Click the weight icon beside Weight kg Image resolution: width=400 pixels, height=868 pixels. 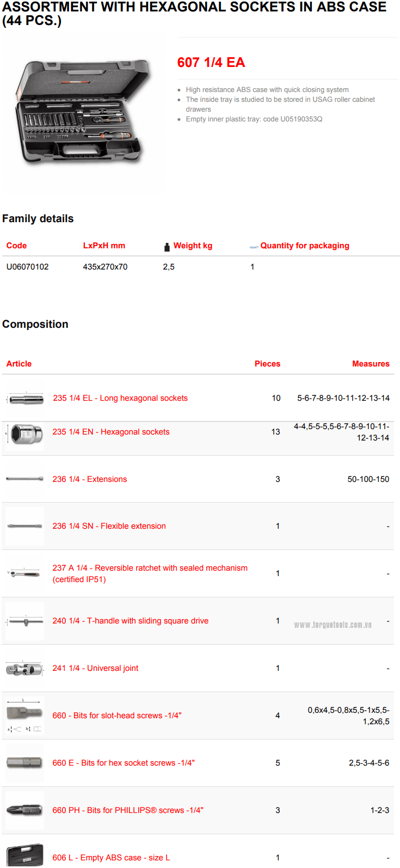(x=167, y=247)
